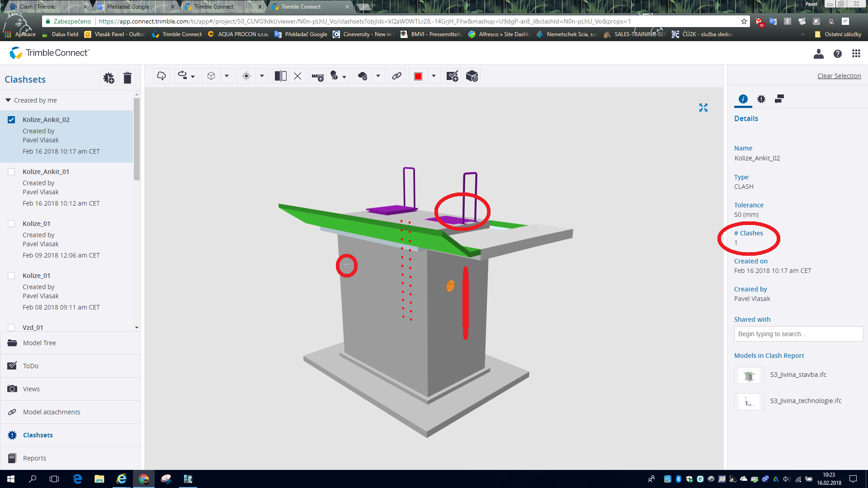Open the Model Tree panel
Viewport: 868px width, 488px height.
39,343
